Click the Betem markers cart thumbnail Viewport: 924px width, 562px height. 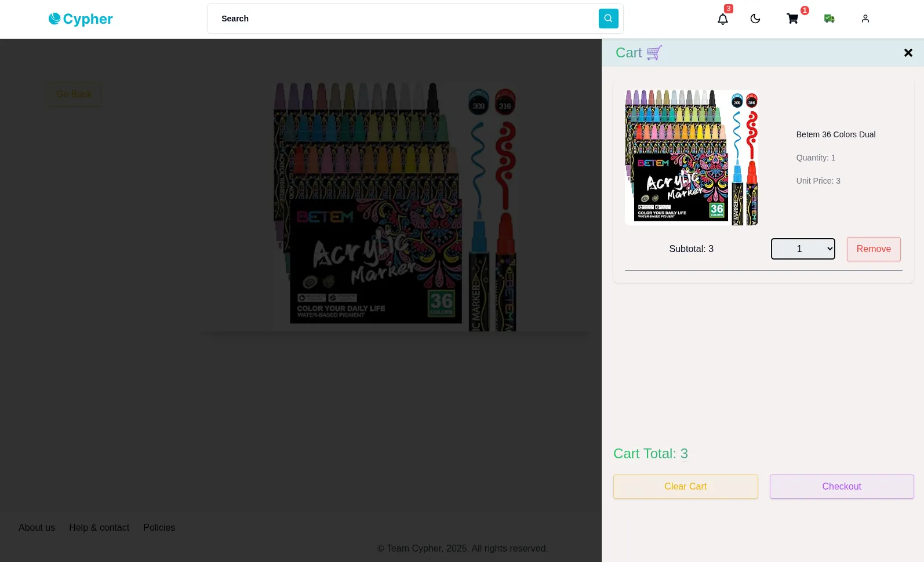tap(691, 158)
